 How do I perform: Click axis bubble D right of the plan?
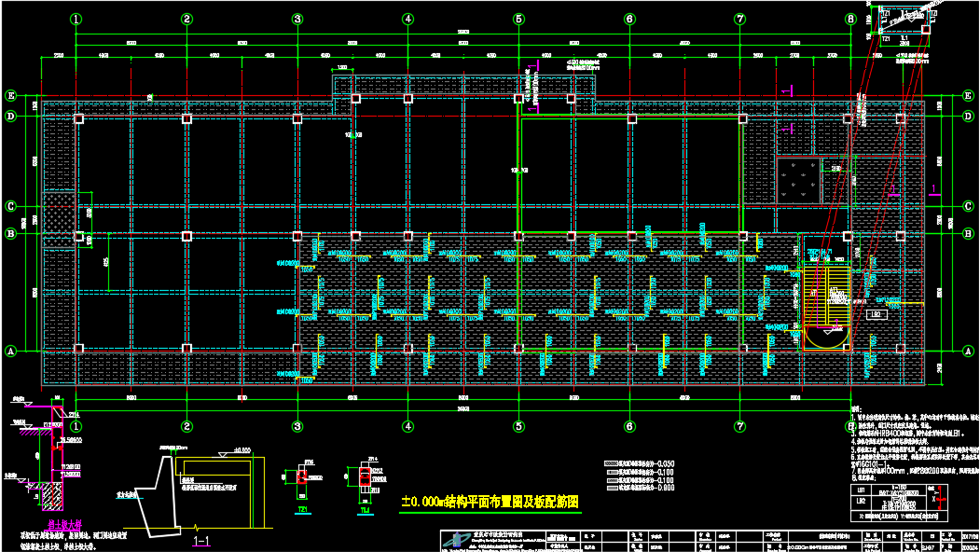click(968, 117)
